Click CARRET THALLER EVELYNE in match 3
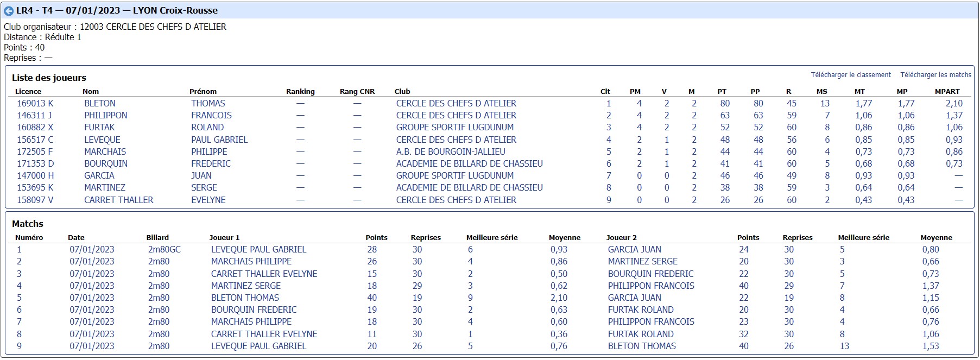 (264, 274)
